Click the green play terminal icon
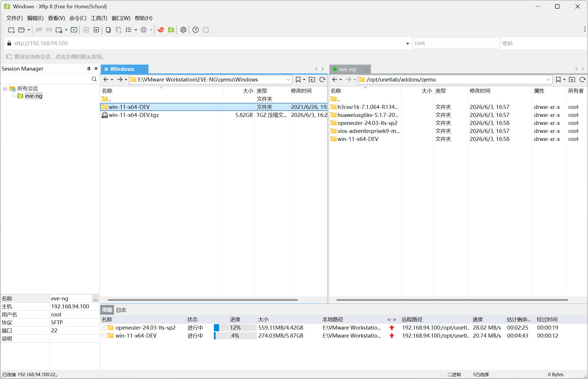This screenshot has width=588, height=379. tap(74, 30)
